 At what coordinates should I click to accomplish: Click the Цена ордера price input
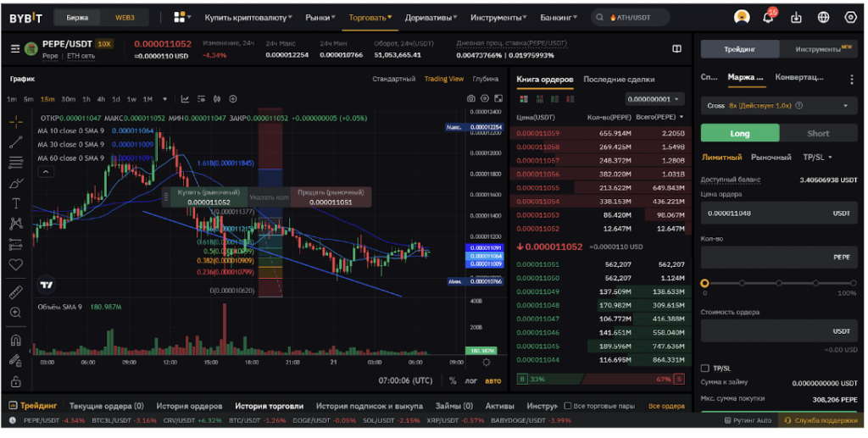point(779,213)
